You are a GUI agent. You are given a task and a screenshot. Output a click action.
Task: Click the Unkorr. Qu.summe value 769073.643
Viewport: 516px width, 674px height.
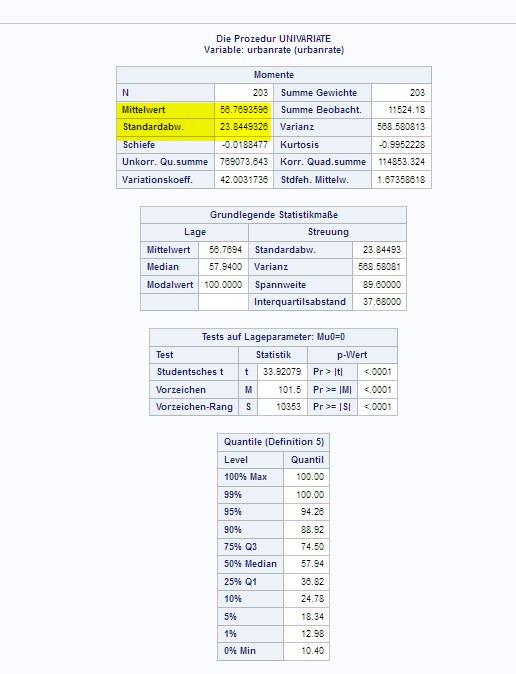(x=244, y=162)
